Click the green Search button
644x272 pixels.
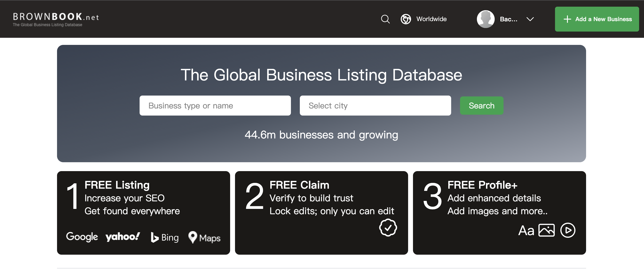point(482,106)
